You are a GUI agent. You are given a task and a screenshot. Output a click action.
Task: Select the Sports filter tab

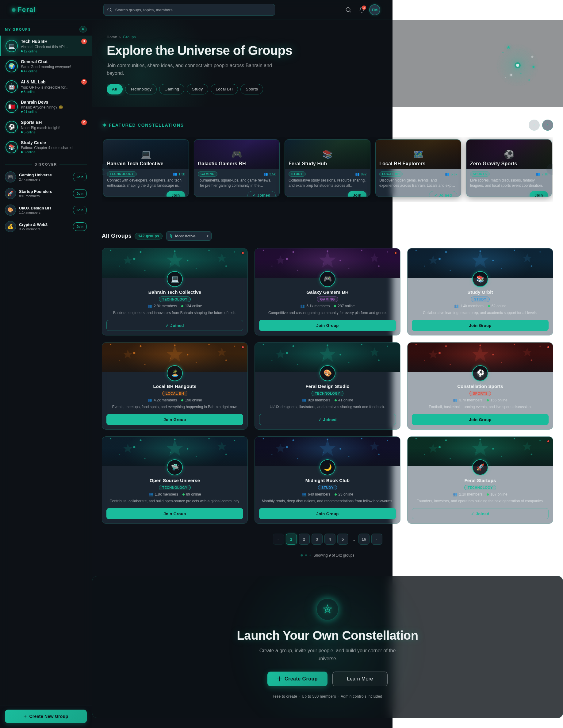(252, 89)
